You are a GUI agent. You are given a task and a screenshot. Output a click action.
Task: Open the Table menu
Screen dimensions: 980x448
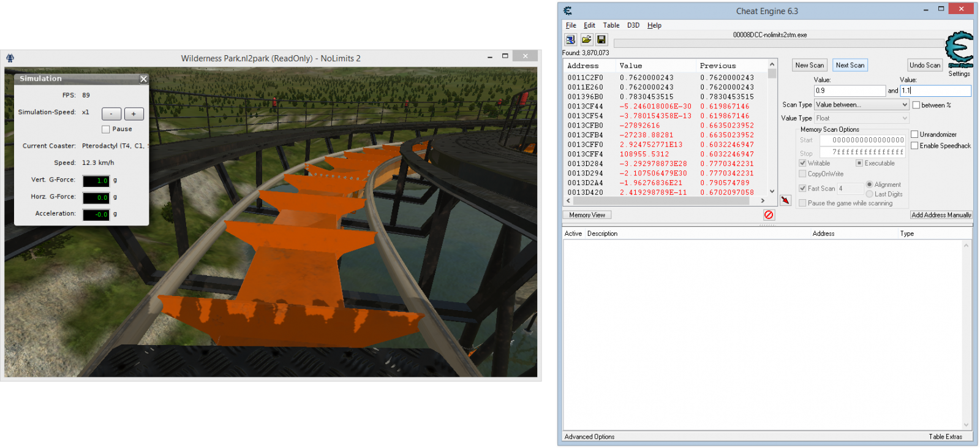click(x=611, y=25)
